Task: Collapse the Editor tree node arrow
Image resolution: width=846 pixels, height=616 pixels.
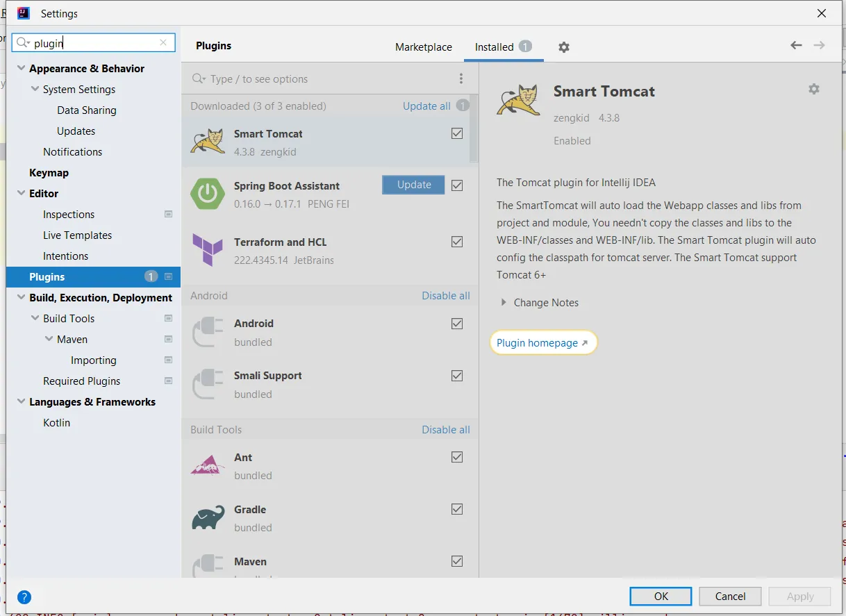Action: pos(21,193)
